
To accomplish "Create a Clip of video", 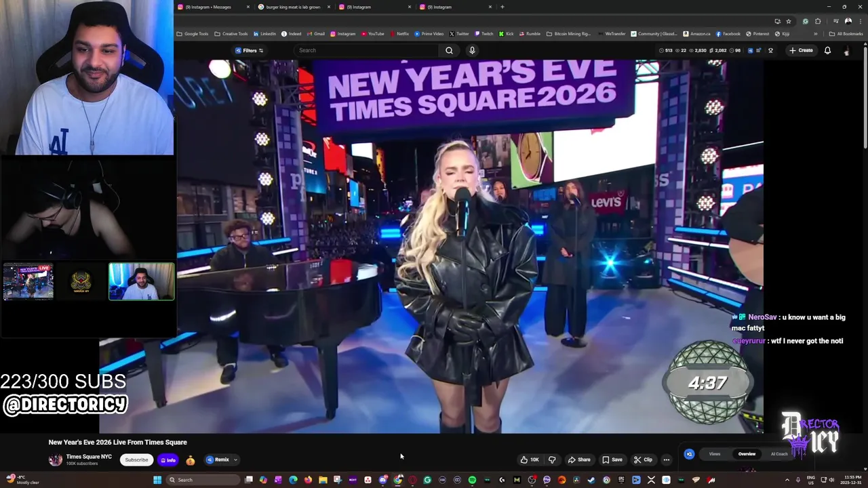I will coord(643,460).
